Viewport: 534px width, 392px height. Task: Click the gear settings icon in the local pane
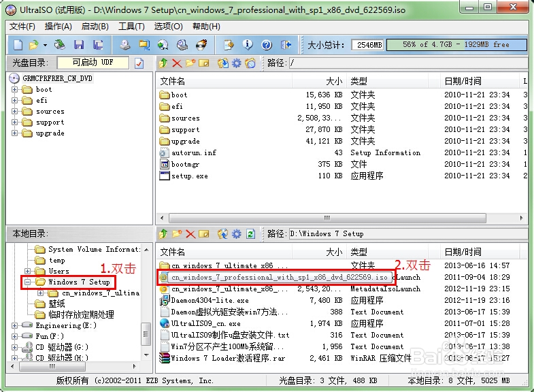click(x=237, y=234)
